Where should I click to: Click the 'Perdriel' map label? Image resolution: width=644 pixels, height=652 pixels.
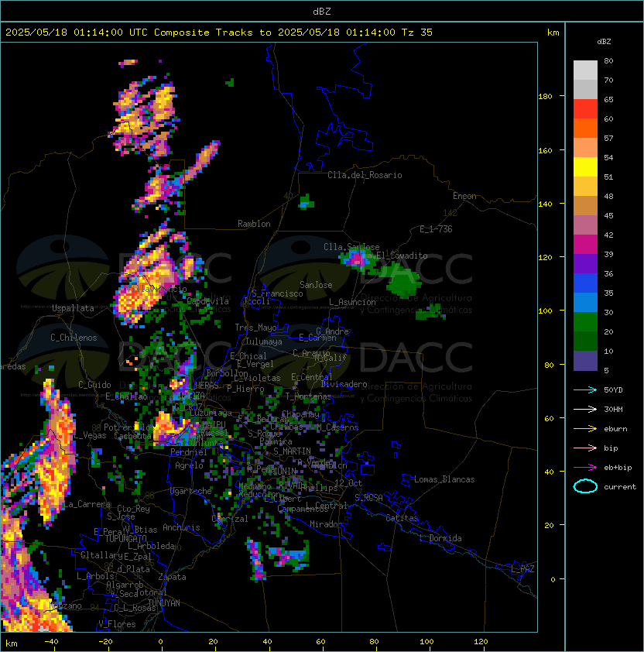[189, 451]
